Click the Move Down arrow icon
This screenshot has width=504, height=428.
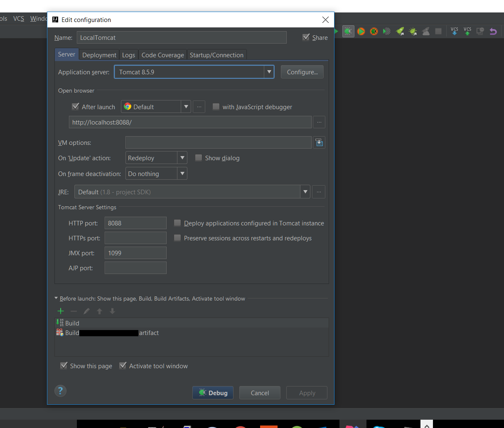click(112, 311)
